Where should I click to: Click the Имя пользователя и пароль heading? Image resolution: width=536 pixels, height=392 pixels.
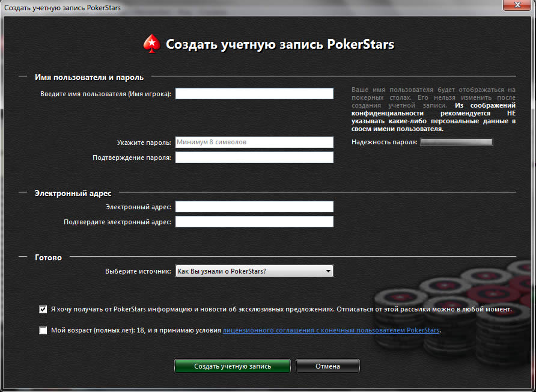pos(89,78)
